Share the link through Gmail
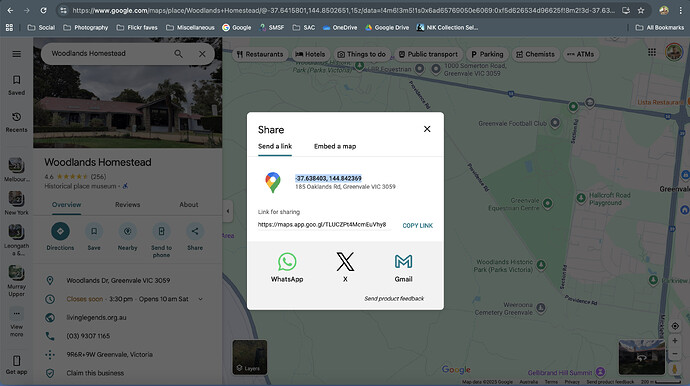Screen dimensions: 690x386 pyautogui.click(x=403, y=262)
